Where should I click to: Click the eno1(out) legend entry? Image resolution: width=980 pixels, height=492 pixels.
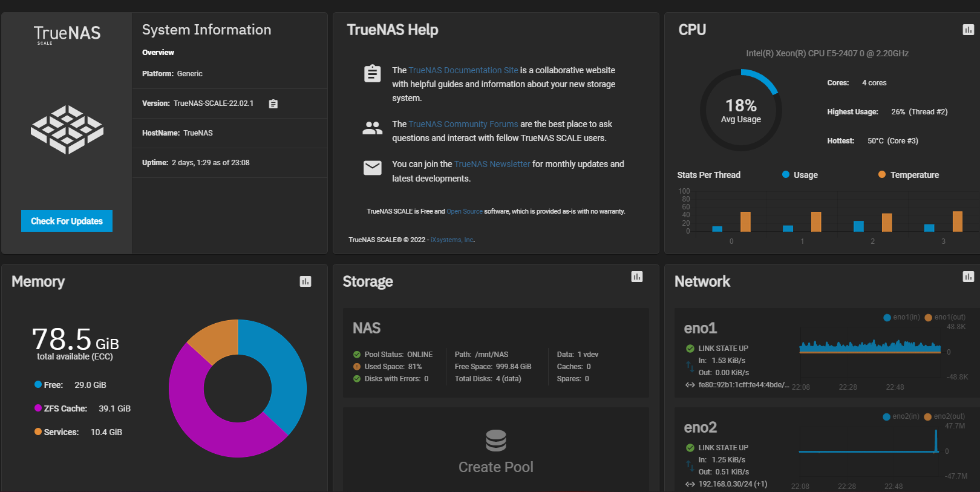click(945, 317)
